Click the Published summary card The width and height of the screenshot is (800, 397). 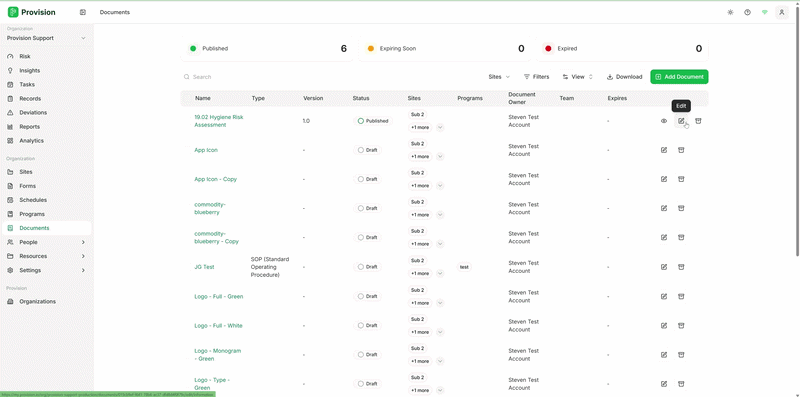[267, 48]
